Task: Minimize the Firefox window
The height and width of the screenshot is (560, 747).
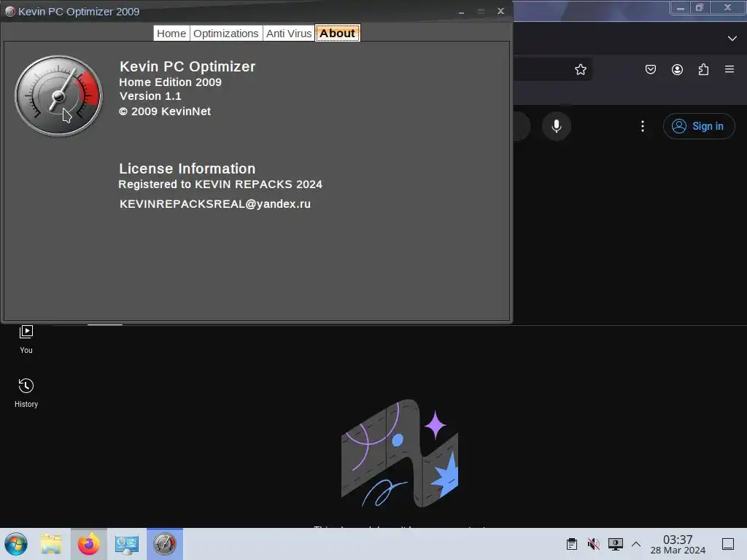Action: tap(681, 8)
